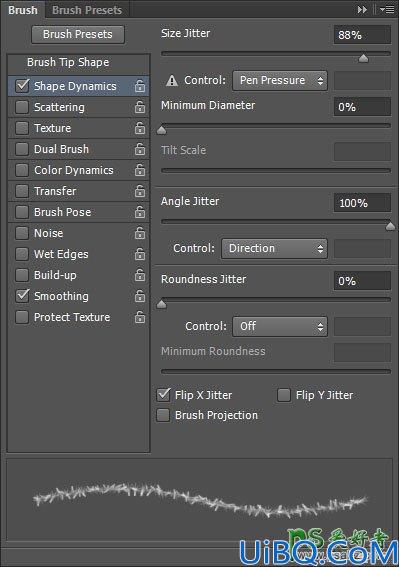
Task: Select the Brush Pose row label
Action: [63, 212]
